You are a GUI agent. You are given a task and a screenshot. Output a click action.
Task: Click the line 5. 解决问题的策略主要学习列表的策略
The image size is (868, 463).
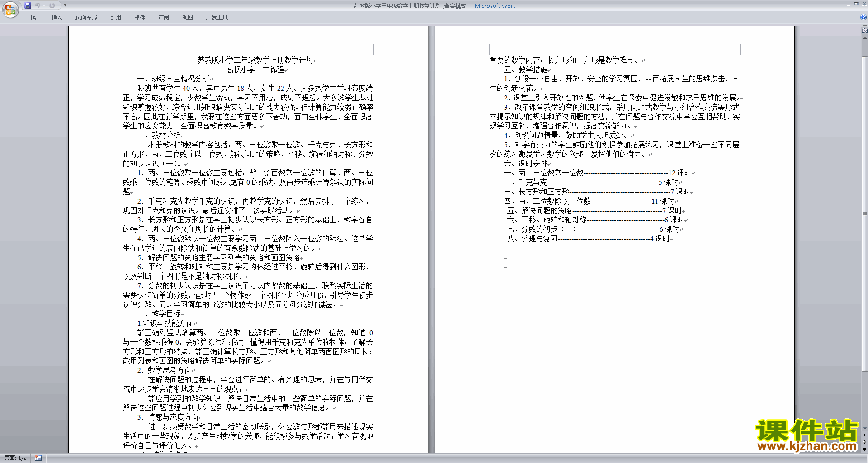tap(219, 257)
